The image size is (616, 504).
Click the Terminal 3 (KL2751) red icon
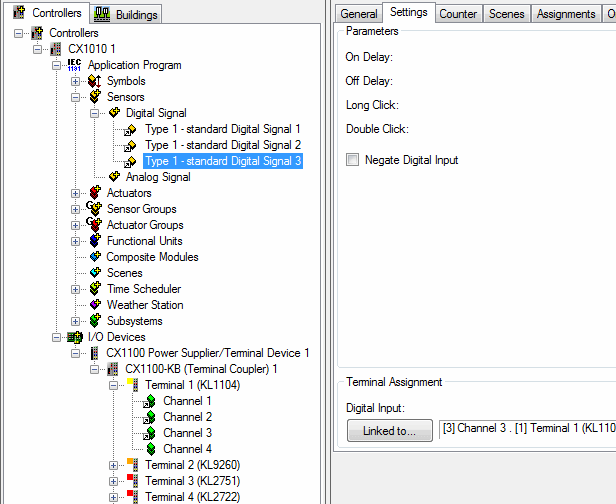point(133,481)
